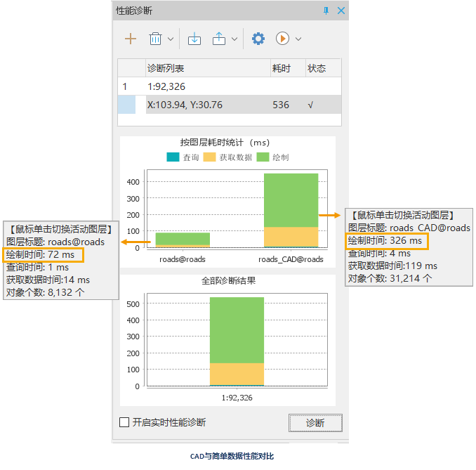Click the 状态 column header

tap(317, 68)
